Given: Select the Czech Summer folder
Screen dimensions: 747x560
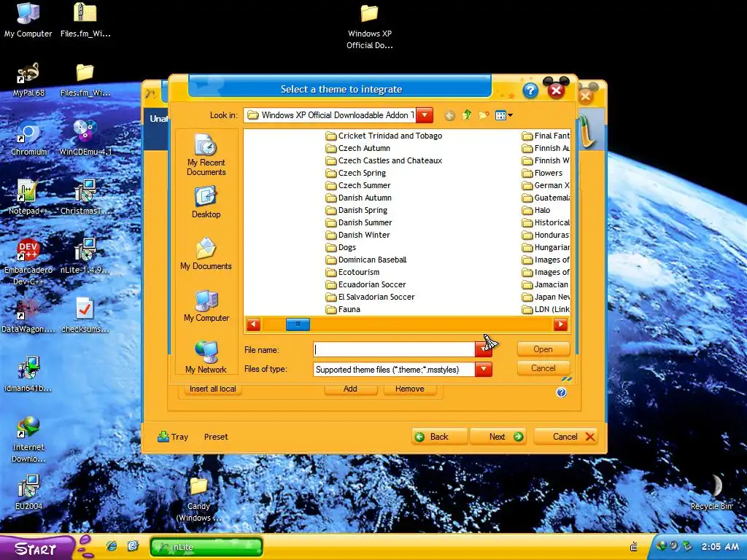Looking at the screenshot, I should [x=358, y=185].
